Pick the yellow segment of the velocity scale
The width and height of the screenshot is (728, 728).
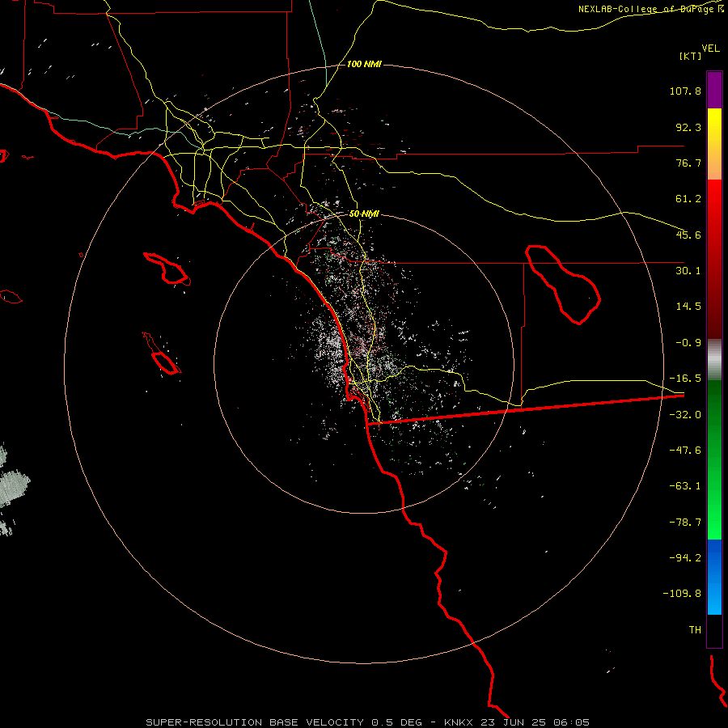point(714,144)
